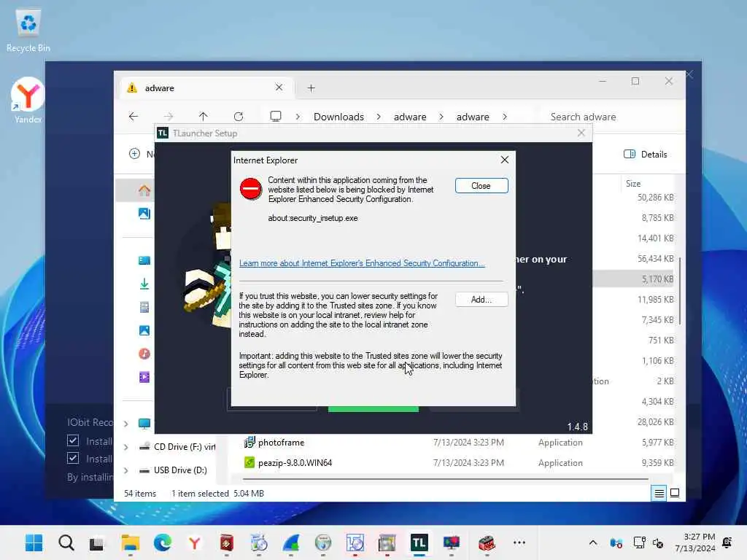Open Videos folder in sidebar
The height and width of the screenshot is (560, 747).
(x=144, y=377)
